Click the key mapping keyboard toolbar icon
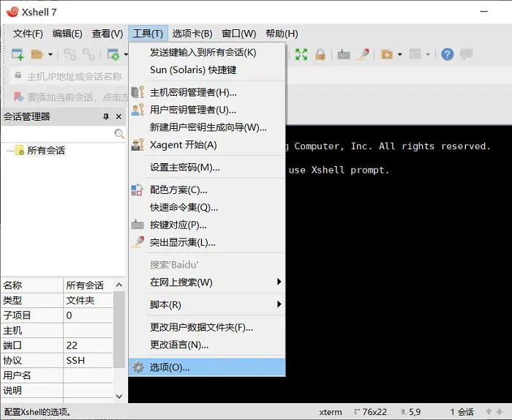 (x=344, y=54)
